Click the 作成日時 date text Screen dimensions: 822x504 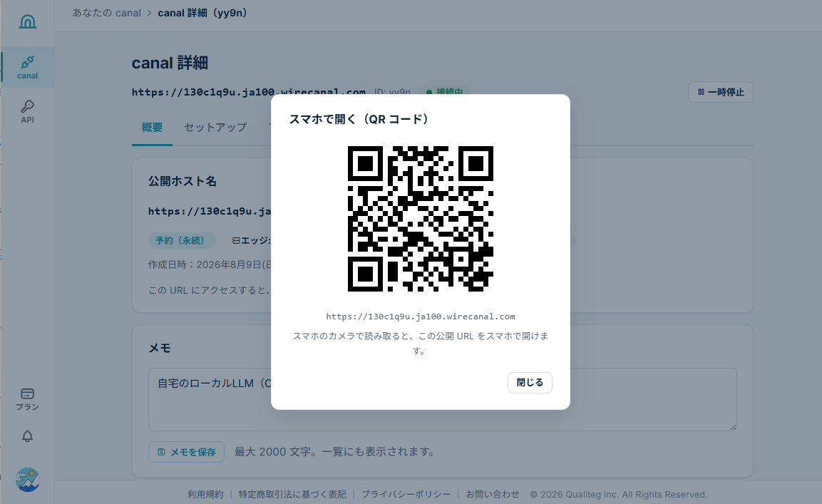pos(210,264)
